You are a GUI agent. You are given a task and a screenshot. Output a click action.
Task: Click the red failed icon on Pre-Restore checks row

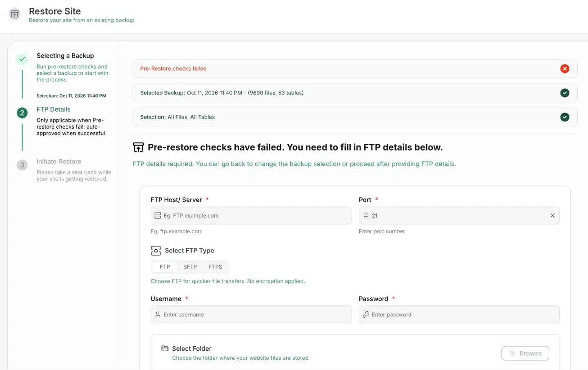click(565, 69)
